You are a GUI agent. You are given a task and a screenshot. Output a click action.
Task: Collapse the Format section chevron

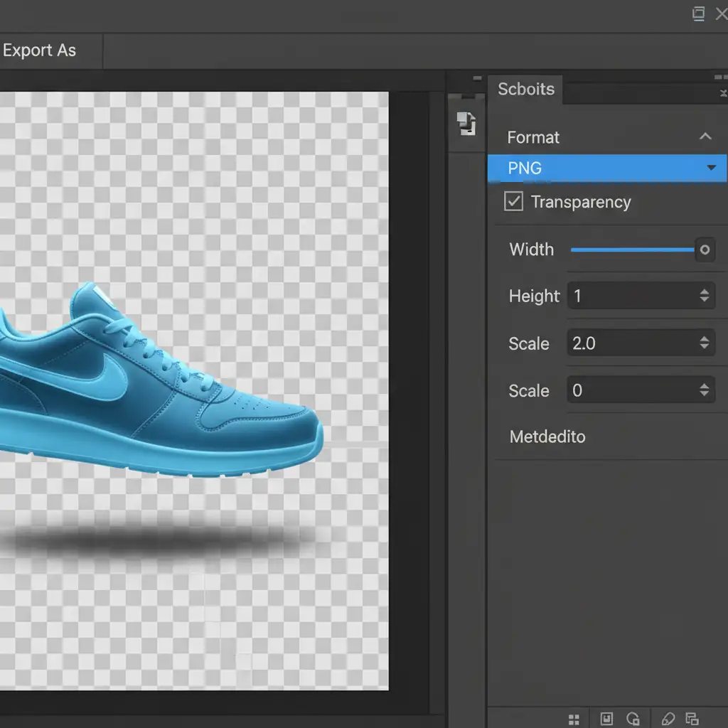click(705, 136)
